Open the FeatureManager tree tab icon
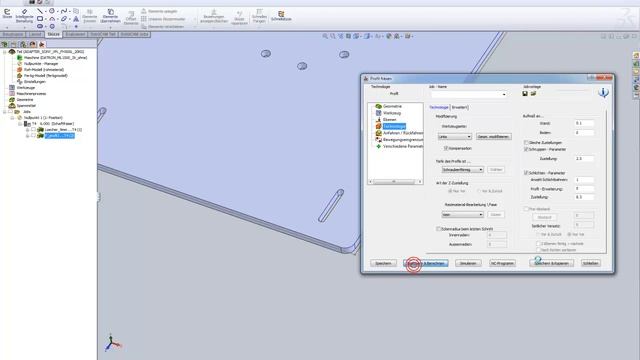 (x=4, y=44)
